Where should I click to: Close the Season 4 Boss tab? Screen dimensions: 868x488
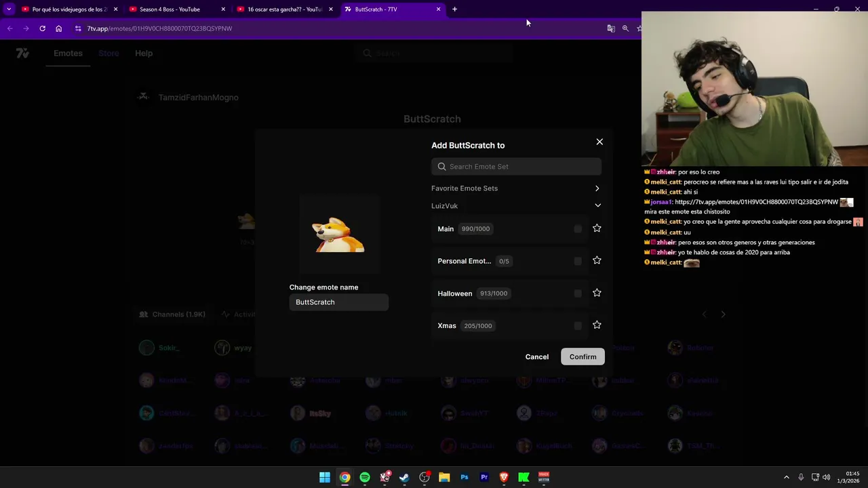[223, 9]
